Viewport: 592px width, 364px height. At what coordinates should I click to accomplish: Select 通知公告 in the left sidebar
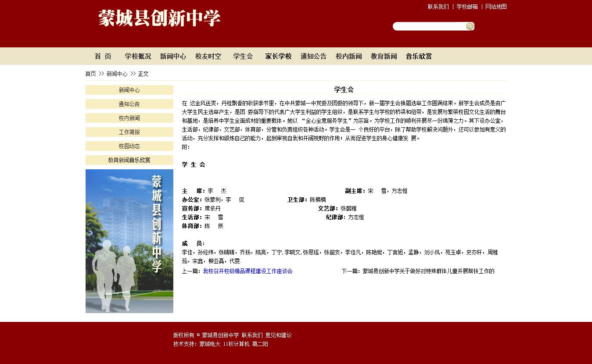pyautogui.click(x=129, y=104)
